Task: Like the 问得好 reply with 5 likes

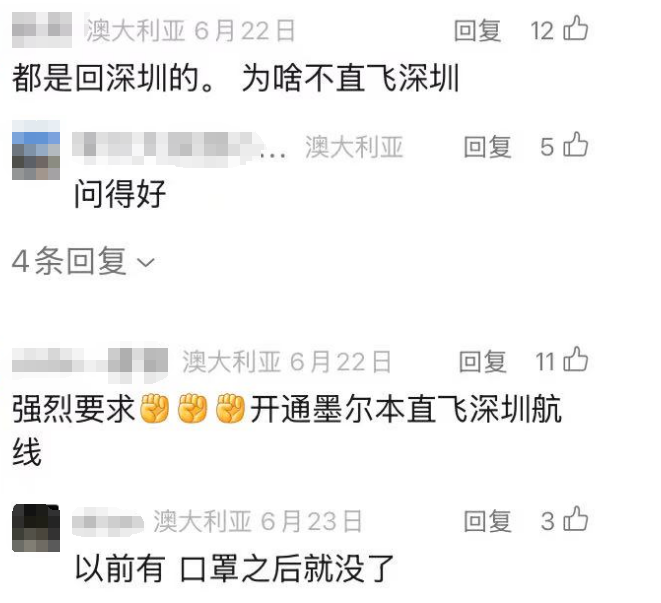Action: pyautogui.click(x=575, y=145)
